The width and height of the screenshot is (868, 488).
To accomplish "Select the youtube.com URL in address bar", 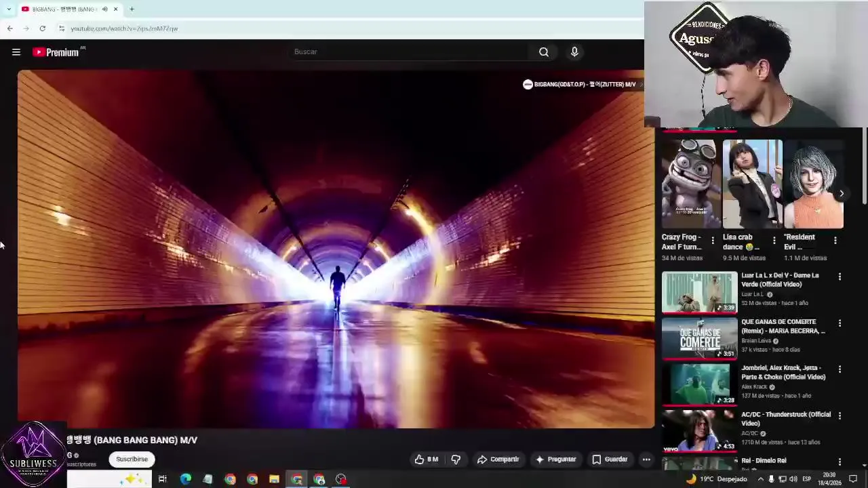I will click(124, 28).
